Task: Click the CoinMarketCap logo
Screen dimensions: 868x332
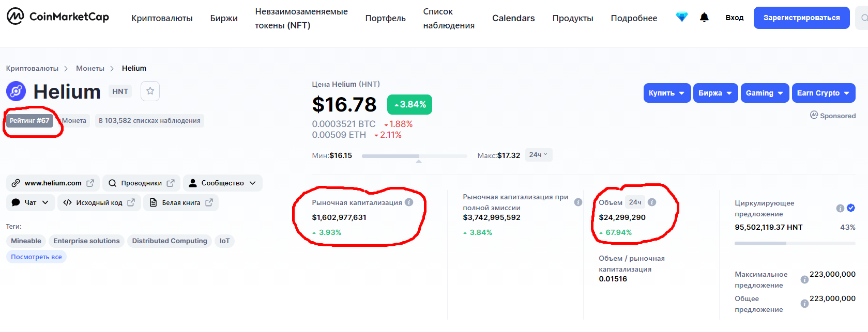Action: pyautogui.click(x=57, y=17)
